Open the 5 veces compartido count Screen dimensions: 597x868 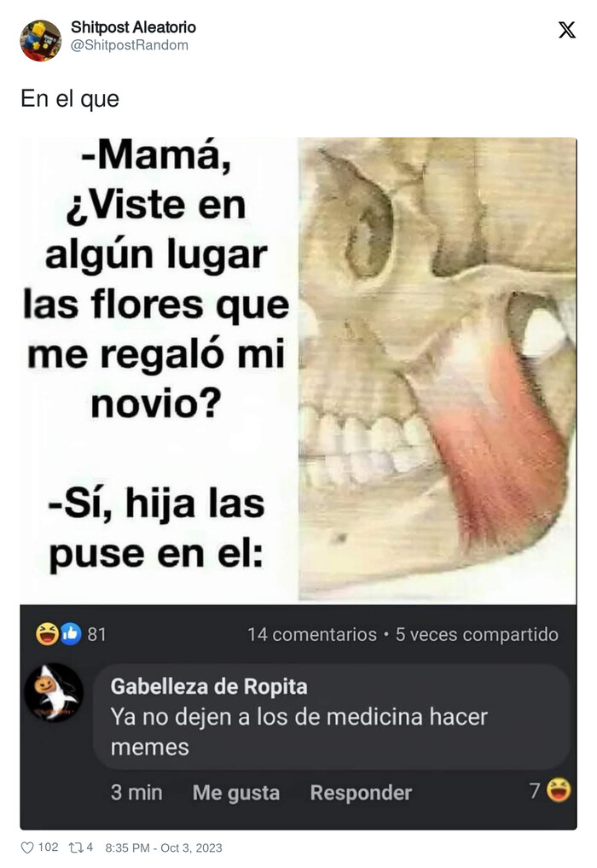click(x=477, y=634)
